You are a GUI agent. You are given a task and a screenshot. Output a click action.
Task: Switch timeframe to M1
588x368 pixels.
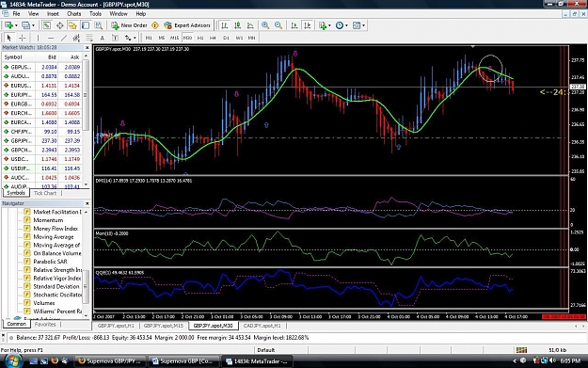[149, 38]
